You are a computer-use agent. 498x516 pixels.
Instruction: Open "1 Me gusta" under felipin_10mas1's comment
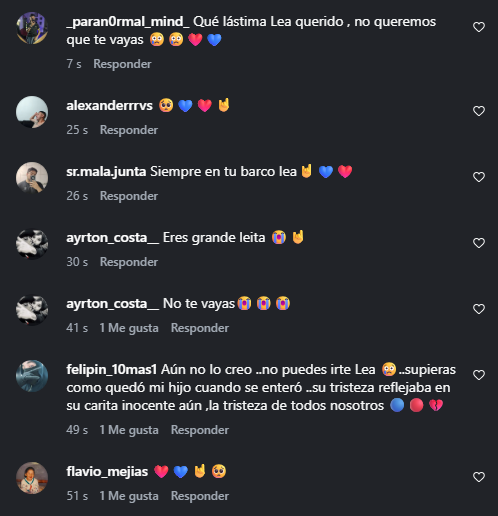coord(129,430)
